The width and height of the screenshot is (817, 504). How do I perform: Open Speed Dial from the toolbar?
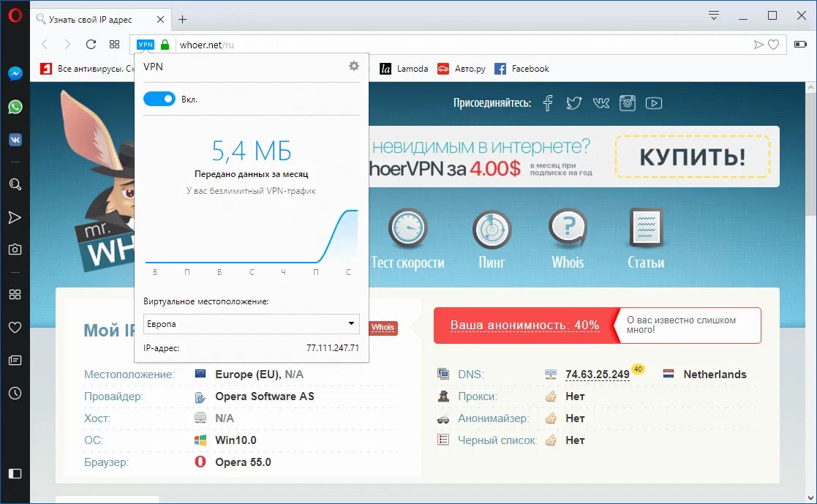[x=115, y=45]
